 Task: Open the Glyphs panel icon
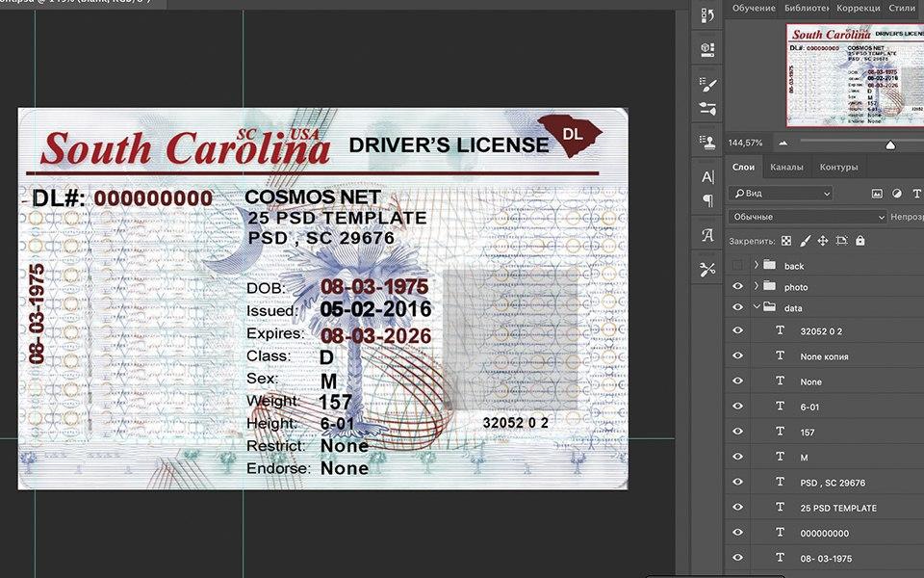(707, 235)
